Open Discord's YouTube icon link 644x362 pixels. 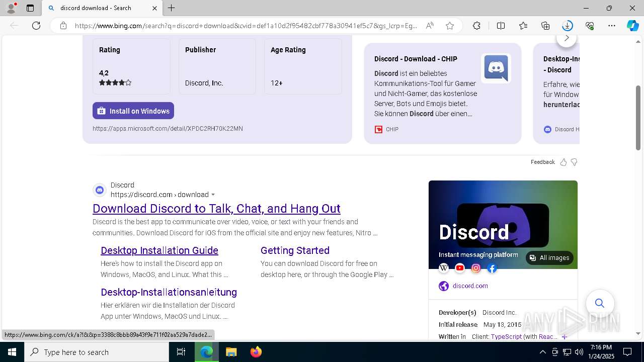(460, 268)
